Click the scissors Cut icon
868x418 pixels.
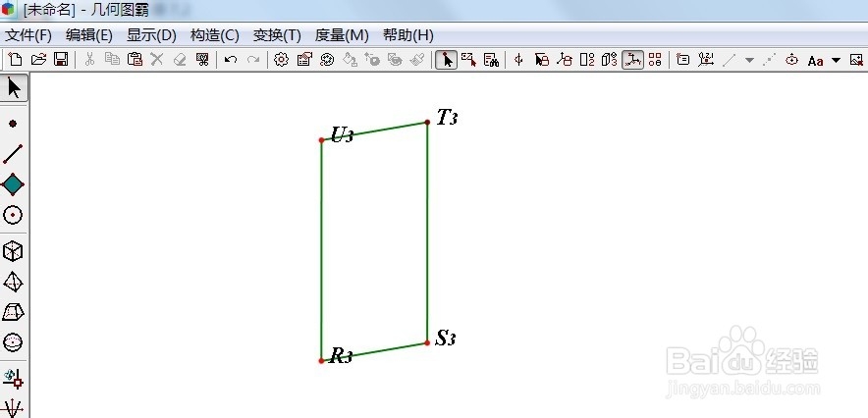[89, 59]
